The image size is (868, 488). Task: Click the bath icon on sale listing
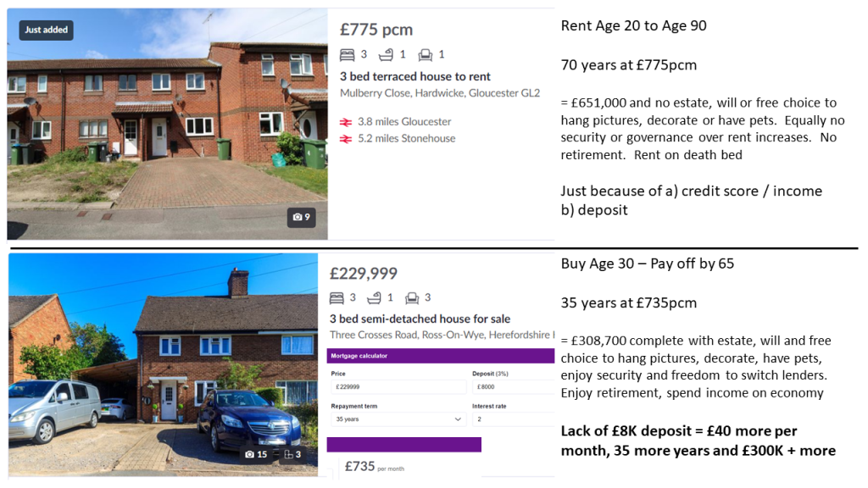[x=375, y=297]
